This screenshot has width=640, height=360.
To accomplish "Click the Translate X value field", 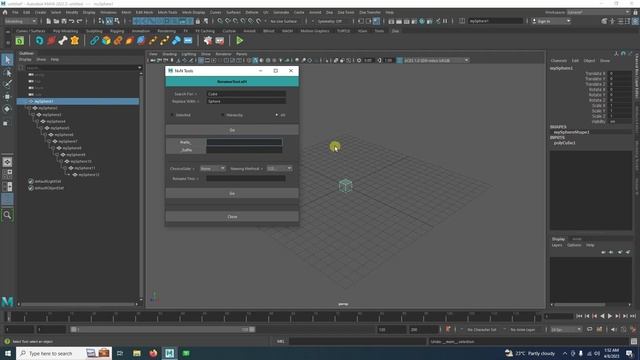I will [620, 74].
